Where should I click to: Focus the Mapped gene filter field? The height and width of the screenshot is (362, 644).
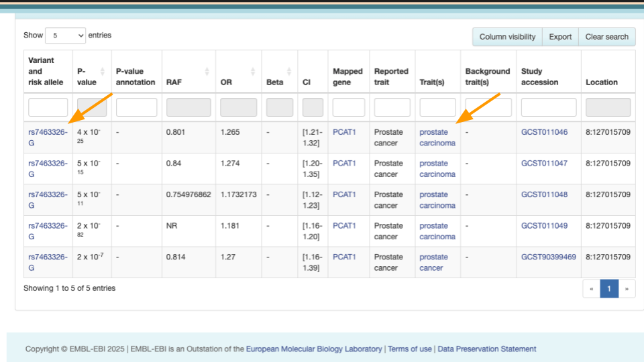349,107
